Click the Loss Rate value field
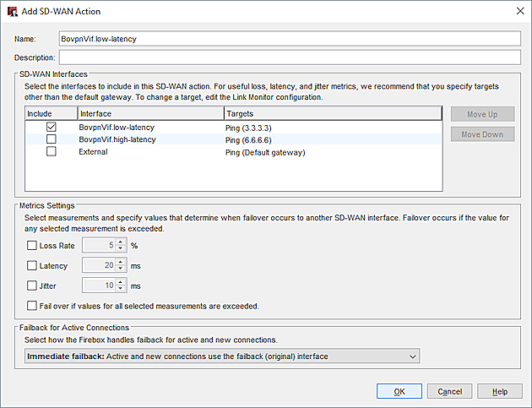Screen dimensions: 532x408 (99, 245)
